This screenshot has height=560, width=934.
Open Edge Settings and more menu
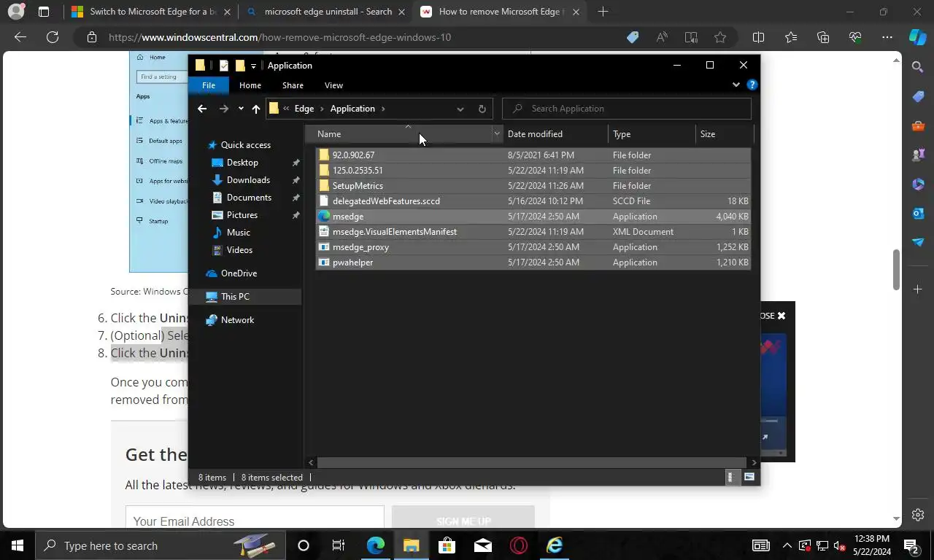[x=887, y=37]
